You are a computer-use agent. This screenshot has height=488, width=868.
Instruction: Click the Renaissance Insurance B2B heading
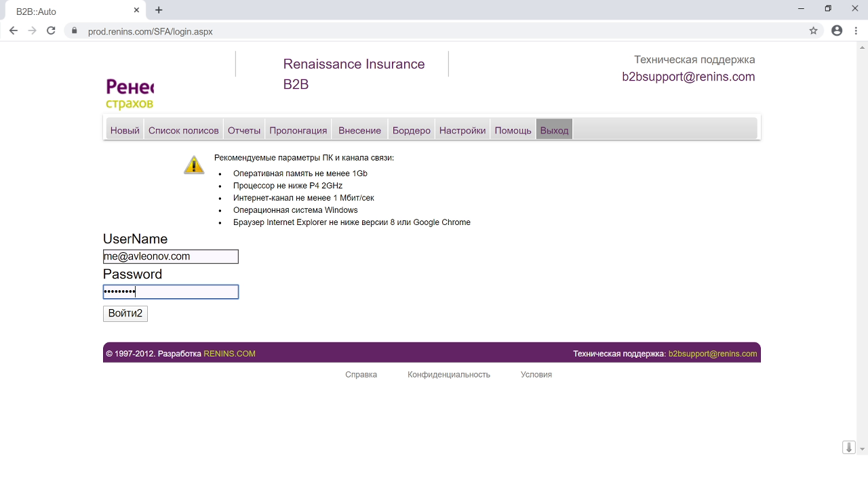tap(354, 74)
